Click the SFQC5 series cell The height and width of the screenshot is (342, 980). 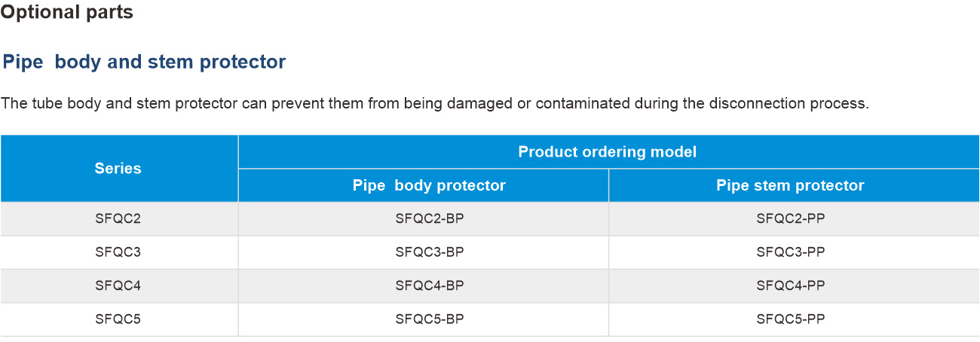118,319
